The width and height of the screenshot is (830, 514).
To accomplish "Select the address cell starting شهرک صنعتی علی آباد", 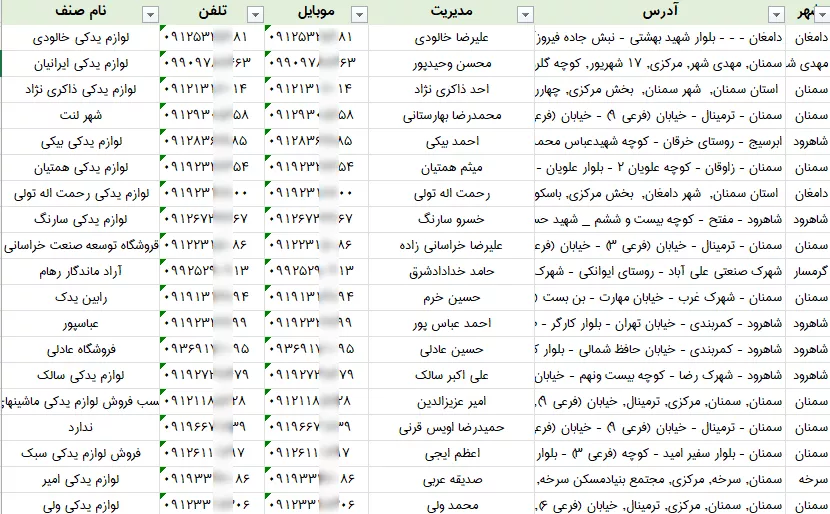I will point(660,271).
